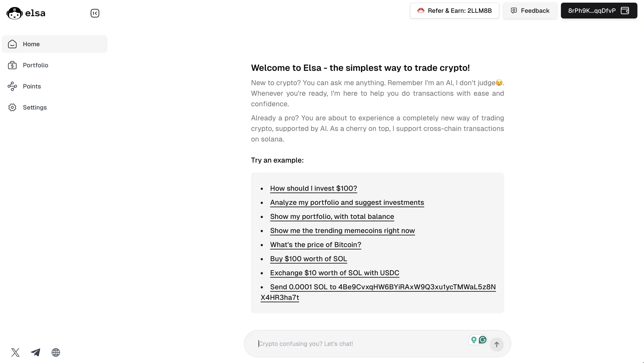
Task: Click the Elsa home icon in sidebar
Action: [12, 44]
